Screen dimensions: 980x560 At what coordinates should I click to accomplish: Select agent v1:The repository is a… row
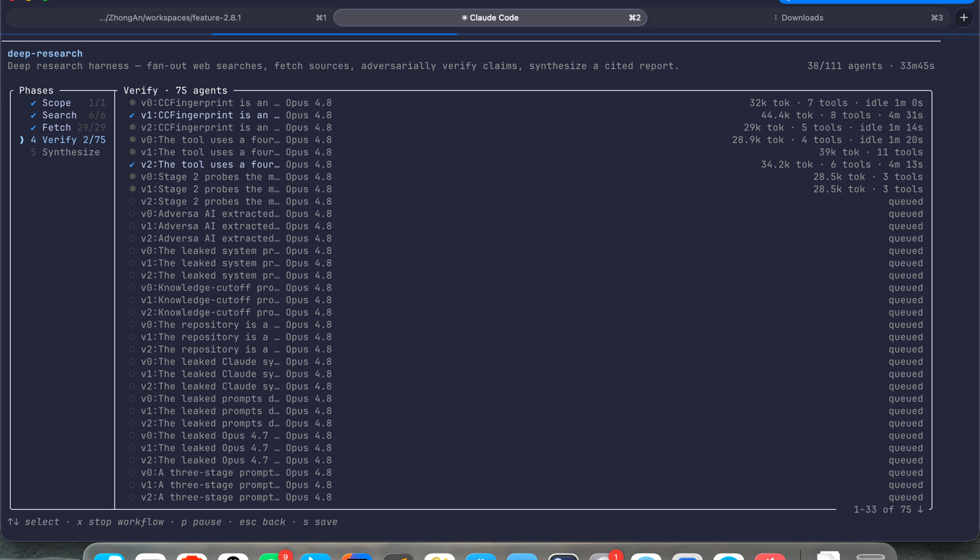click(x=526, y=337)
